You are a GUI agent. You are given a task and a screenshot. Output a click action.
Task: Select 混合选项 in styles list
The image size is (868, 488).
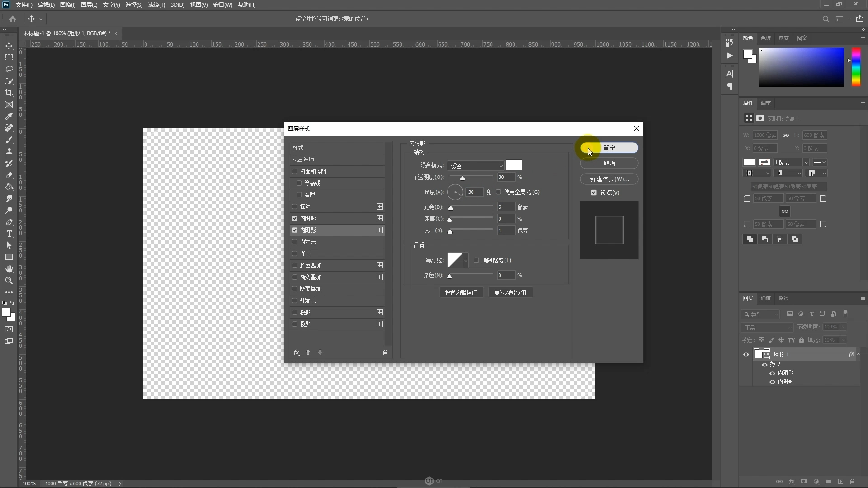pos(337,160)
